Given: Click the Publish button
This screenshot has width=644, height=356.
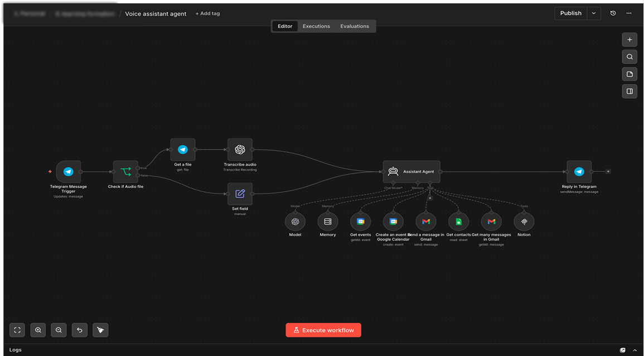Looking at the screenshot, I should click(571, 13).
